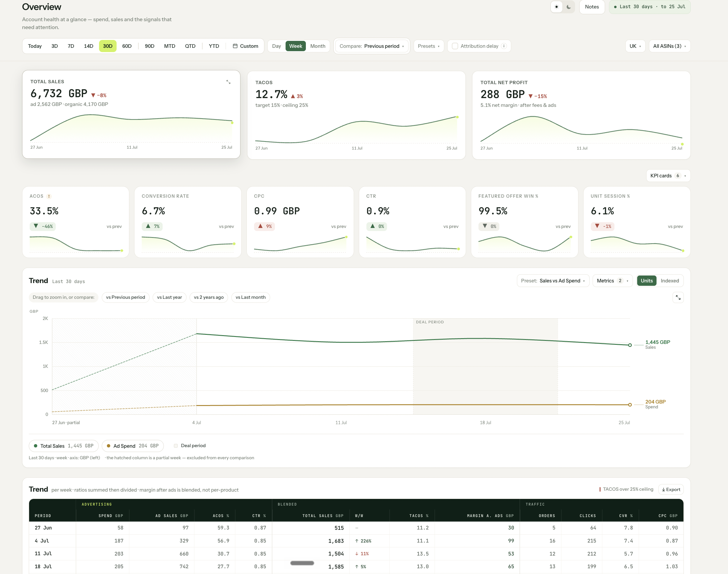Select the 3D range tab

pos(55,46)
